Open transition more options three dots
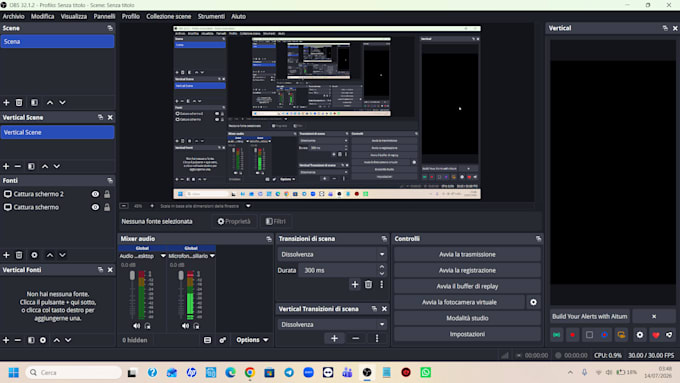Screen dimensions: 680x383 [382, 285]
